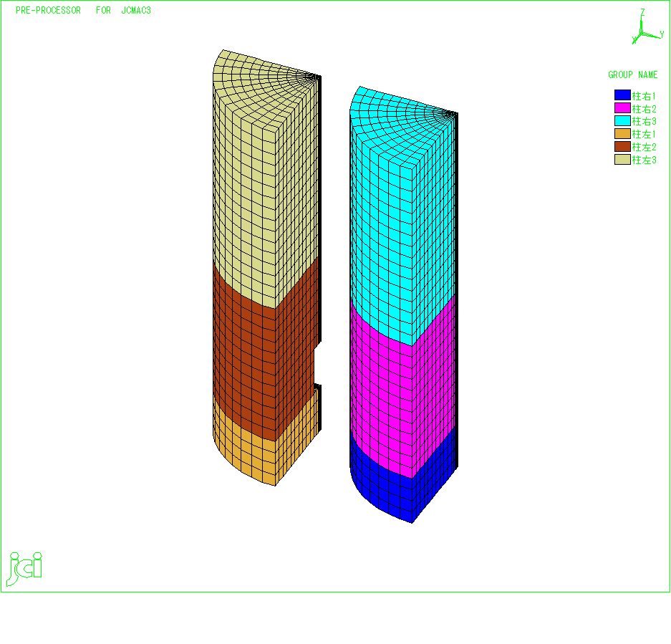Click the legend label 柱右2
This screenshot has width=671, height=644.
(644, 109)
